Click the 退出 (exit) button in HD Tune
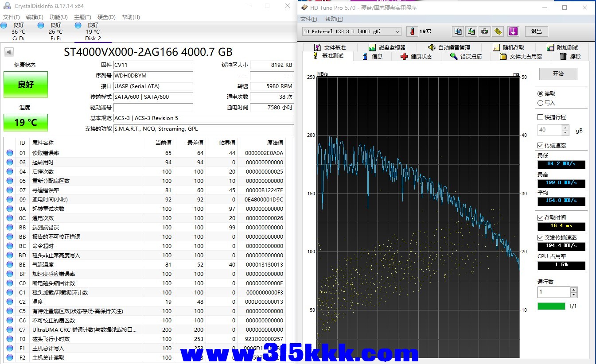The height and width of the screenshot is (364, 596). pos(536,31)
